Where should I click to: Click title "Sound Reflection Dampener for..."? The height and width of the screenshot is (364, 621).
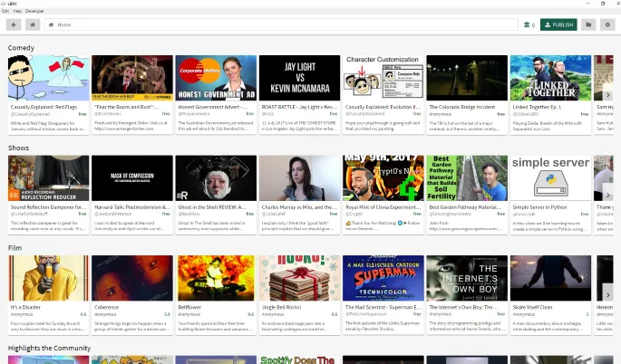point(48,207)
